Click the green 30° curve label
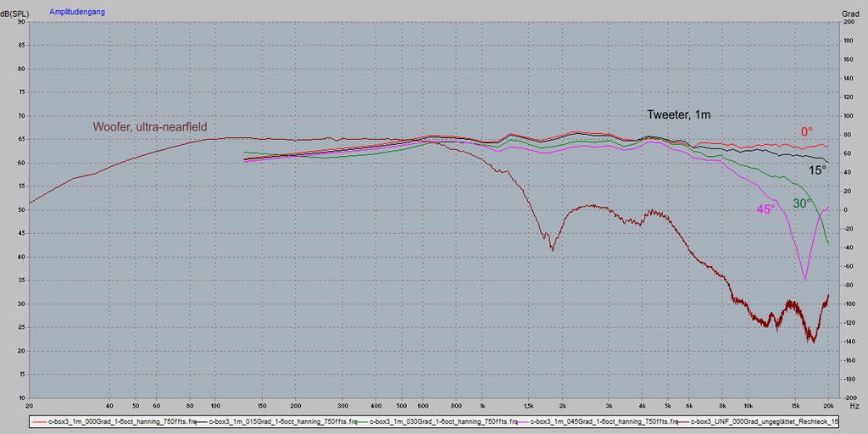The width and height of the screenshot is (868, 434). point(802,203)
